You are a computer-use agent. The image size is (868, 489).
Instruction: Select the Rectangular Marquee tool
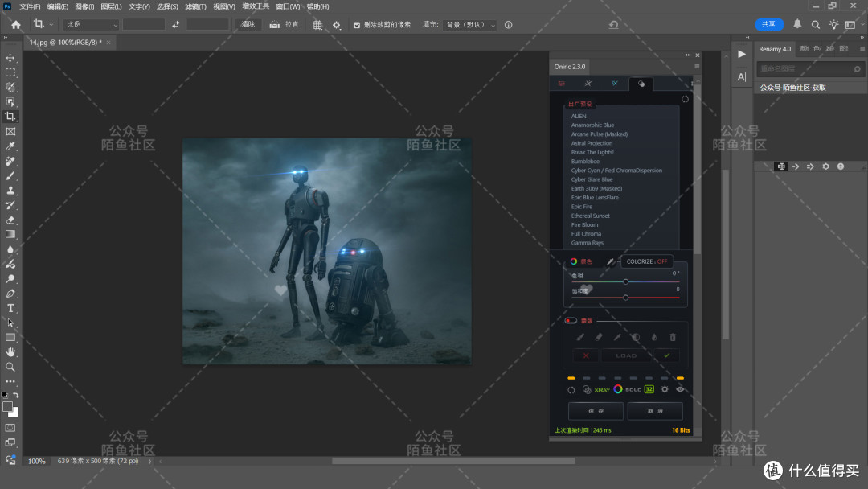coord(10,72)
